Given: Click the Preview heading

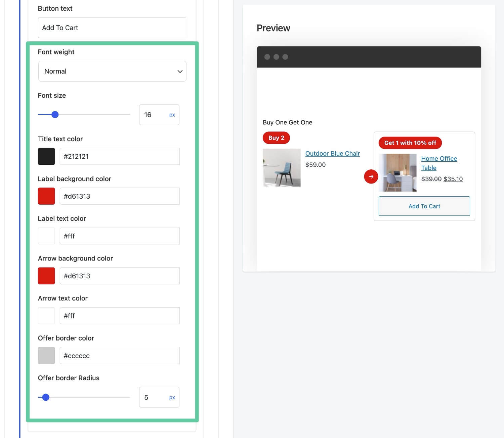Looking at the screenshot, I should point(274,28).
